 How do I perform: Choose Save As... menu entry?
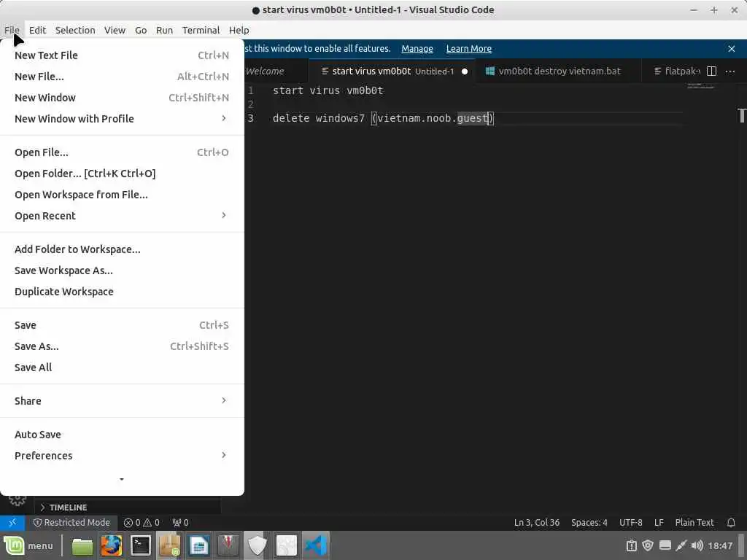pyautogui.click(x=122, y=346)
